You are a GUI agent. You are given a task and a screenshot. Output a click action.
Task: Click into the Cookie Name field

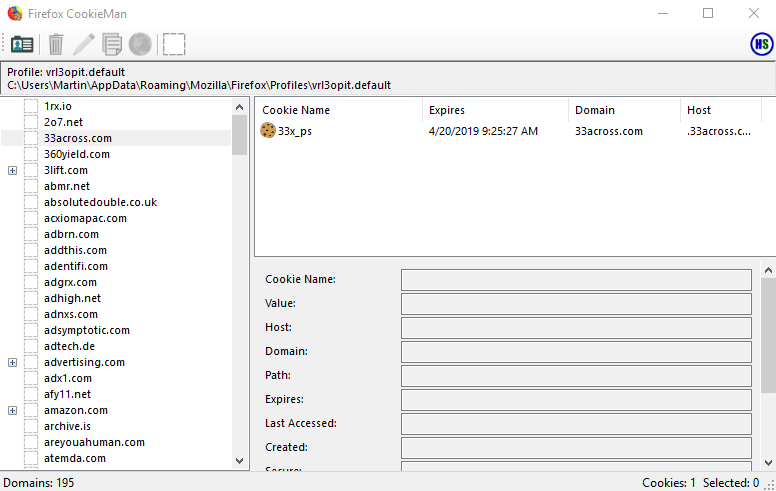point(576,280)
